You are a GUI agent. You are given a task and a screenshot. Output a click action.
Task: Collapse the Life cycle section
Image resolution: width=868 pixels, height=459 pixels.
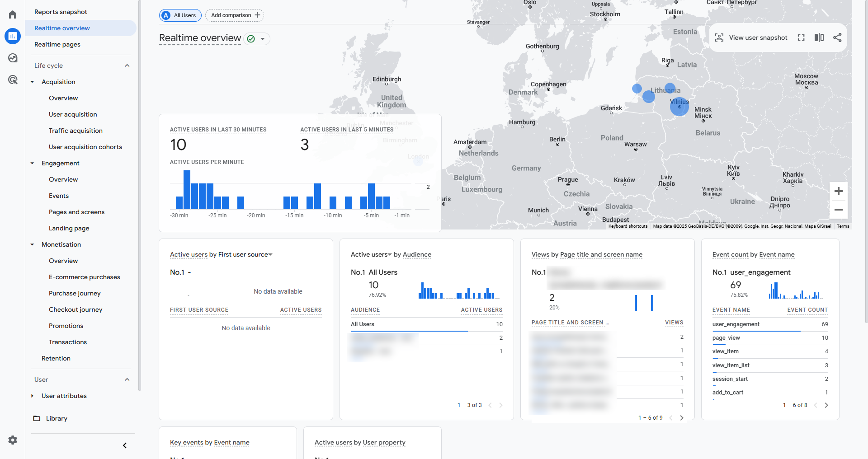pyautogui.click(x=127, y=66)
